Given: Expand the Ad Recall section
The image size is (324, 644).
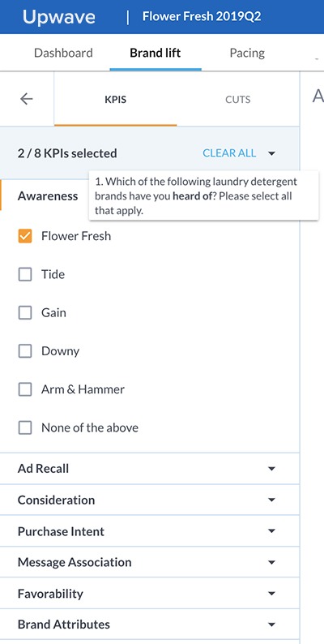Looking at the screenshot, I should pos(149,469).
